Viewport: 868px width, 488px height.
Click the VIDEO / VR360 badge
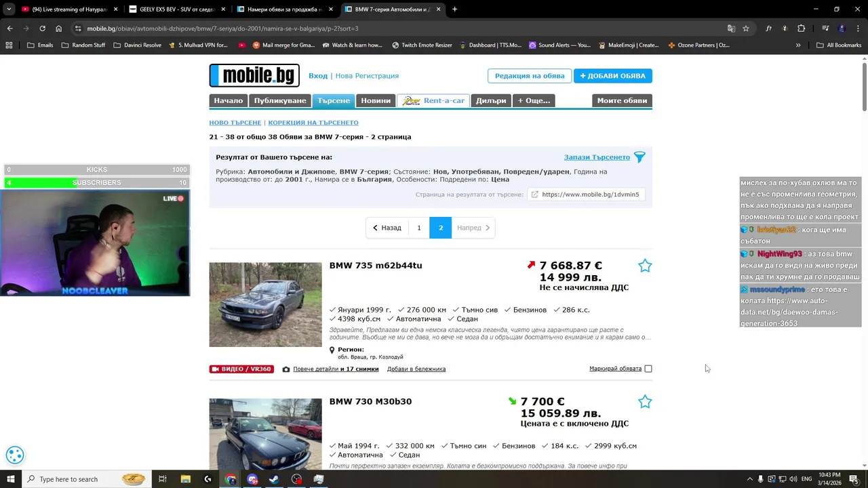[x=241, y=369]
